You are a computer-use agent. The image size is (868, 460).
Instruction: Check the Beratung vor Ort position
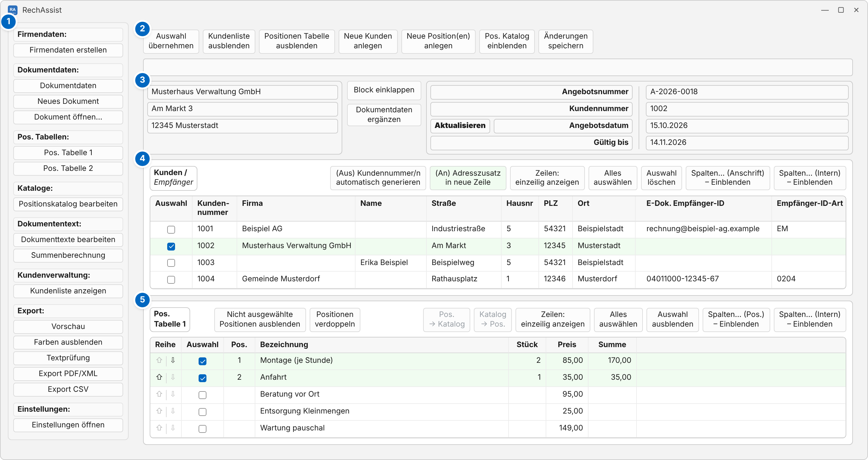(x=203, y=395)
